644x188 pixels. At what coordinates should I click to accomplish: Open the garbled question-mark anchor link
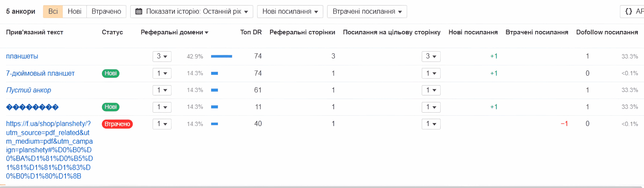coord(32,107)
